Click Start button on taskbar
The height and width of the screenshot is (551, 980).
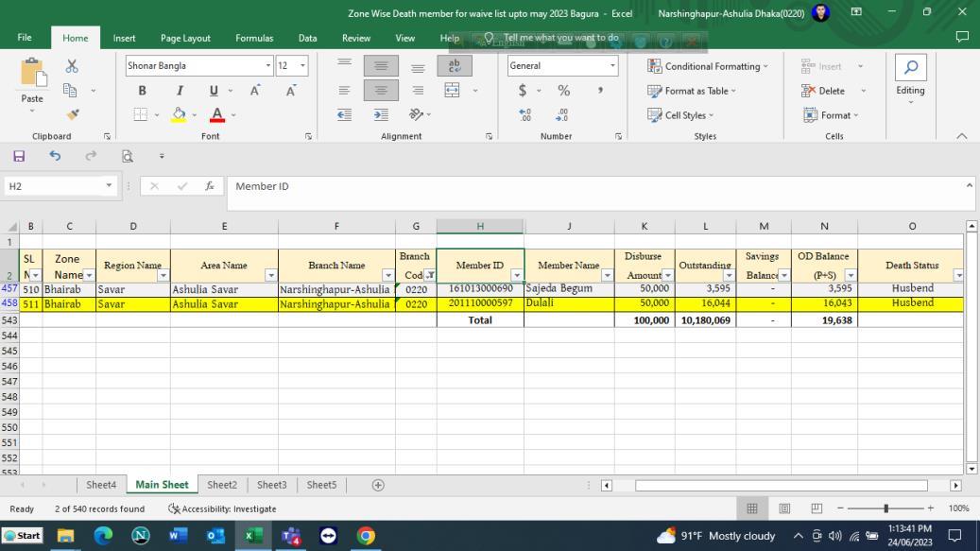click(x=23, y=535)
